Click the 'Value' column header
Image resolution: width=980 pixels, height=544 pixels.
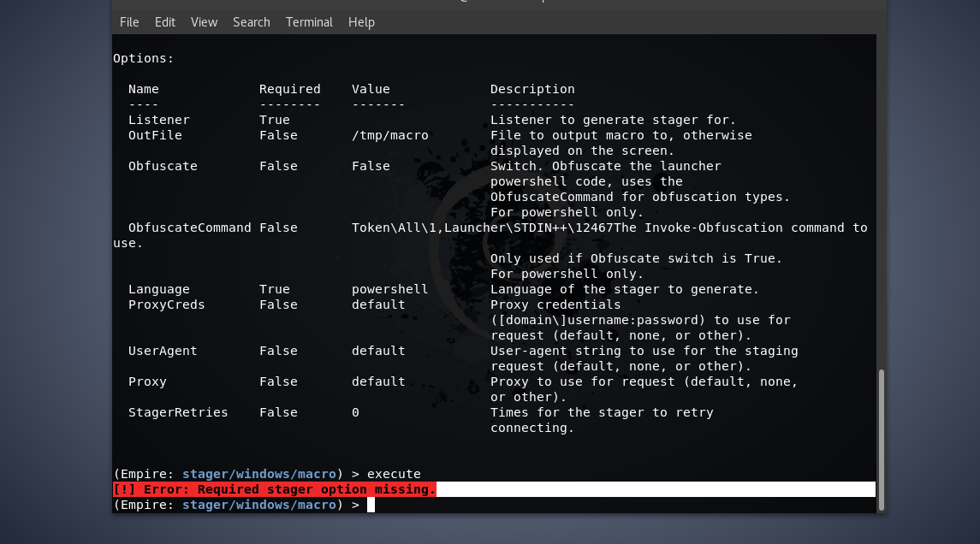pyautogui.click(x=371, y=89)
